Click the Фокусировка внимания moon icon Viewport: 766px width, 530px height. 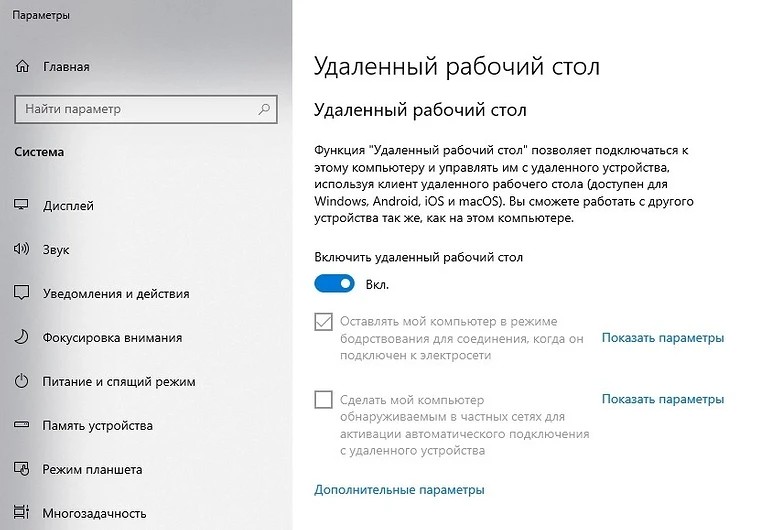[22, 338]
